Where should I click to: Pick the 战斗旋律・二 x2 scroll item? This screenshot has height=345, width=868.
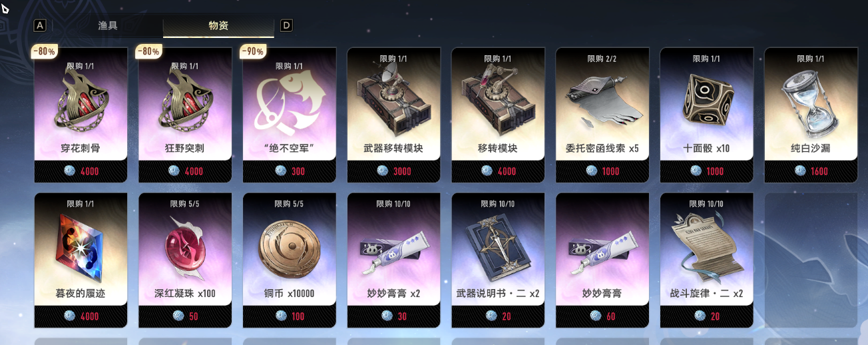click(707, 260)
